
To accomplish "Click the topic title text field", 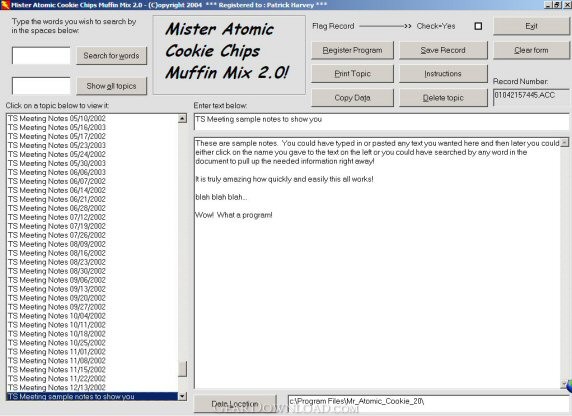I will tap(381, 122).
